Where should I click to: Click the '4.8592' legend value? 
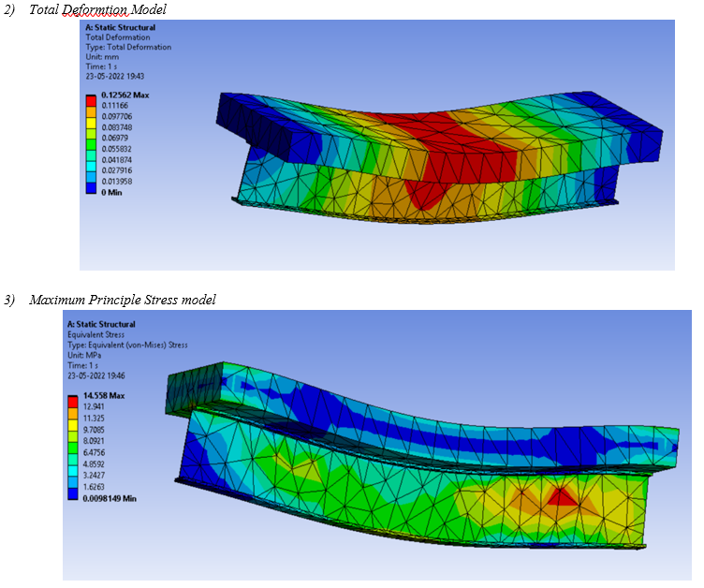pos(94,464)
